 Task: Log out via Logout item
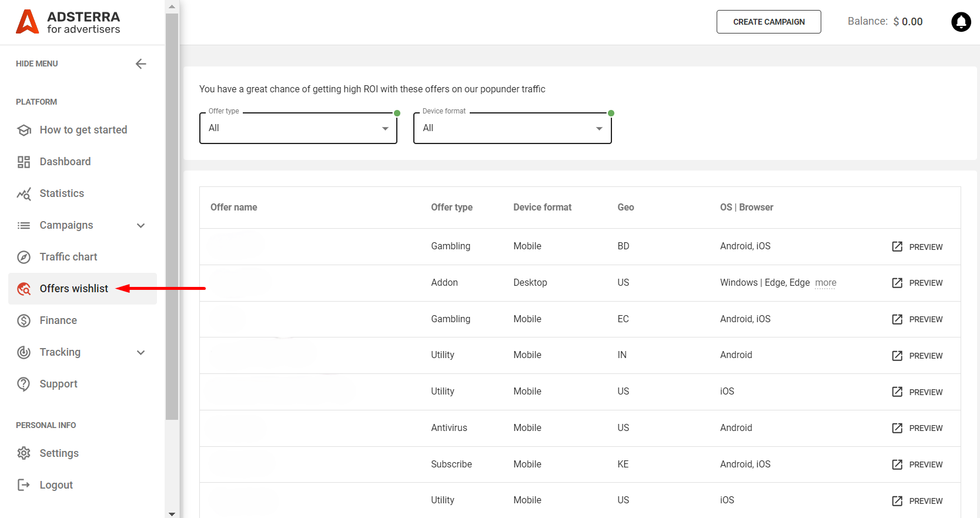click(82, 485)
